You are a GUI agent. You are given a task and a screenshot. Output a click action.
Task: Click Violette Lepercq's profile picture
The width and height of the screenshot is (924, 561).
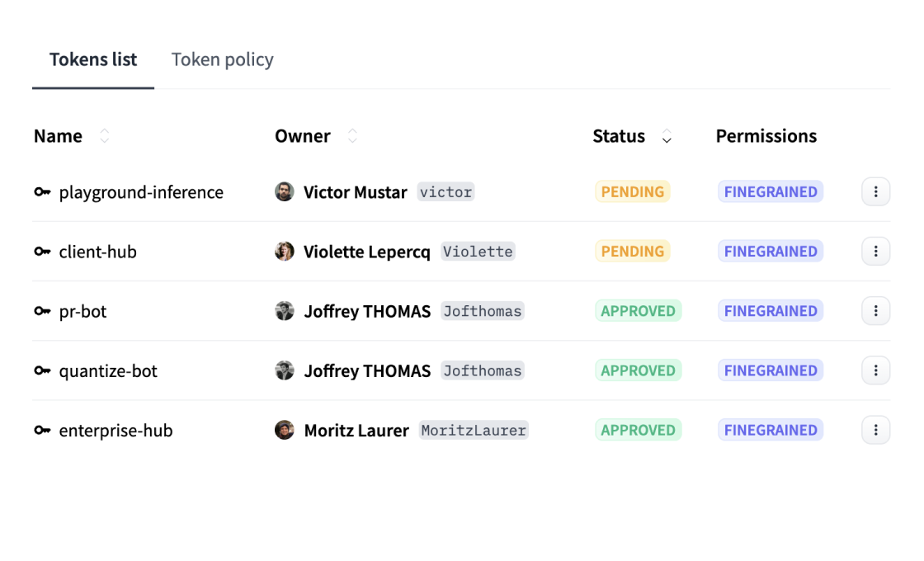tap(284, 251)
